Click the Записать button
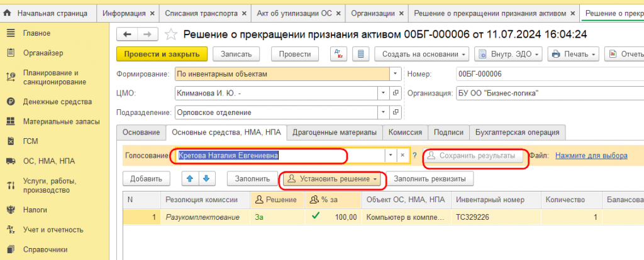The image size is (644, 260). pyautogui.click(x=236, y=54)
